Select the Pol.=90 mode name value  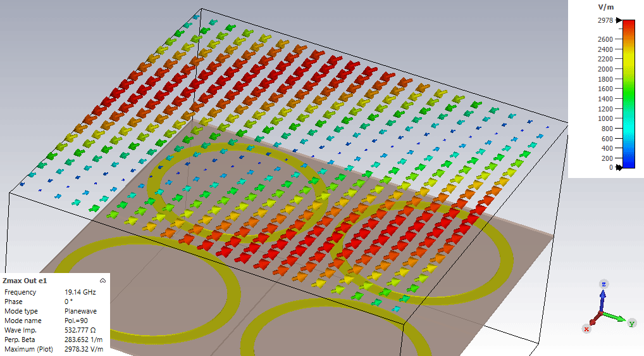point(76,321)
